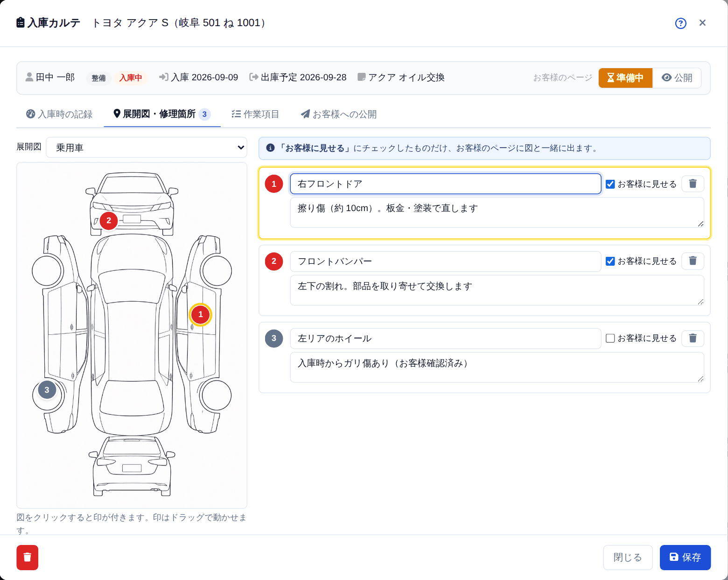Delete the 右フロントドア repair item
Screen dimensions: 728x580
click(x=693, y=184)
